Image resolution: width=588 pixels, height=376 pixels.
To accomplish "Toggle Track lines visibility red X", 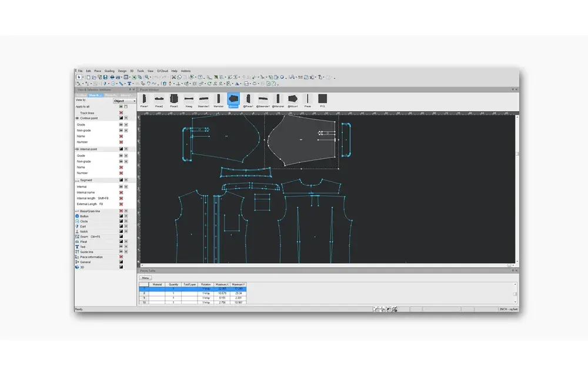I will click(x=121, y=113).
